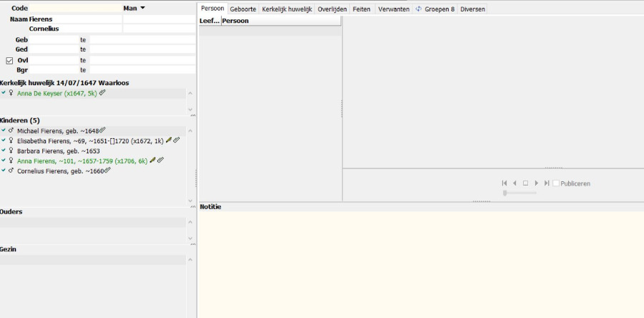This screenshot has width=644, height=318.
Task: Select spouse Anna De Keyser
Action: (x=56, y=93)
